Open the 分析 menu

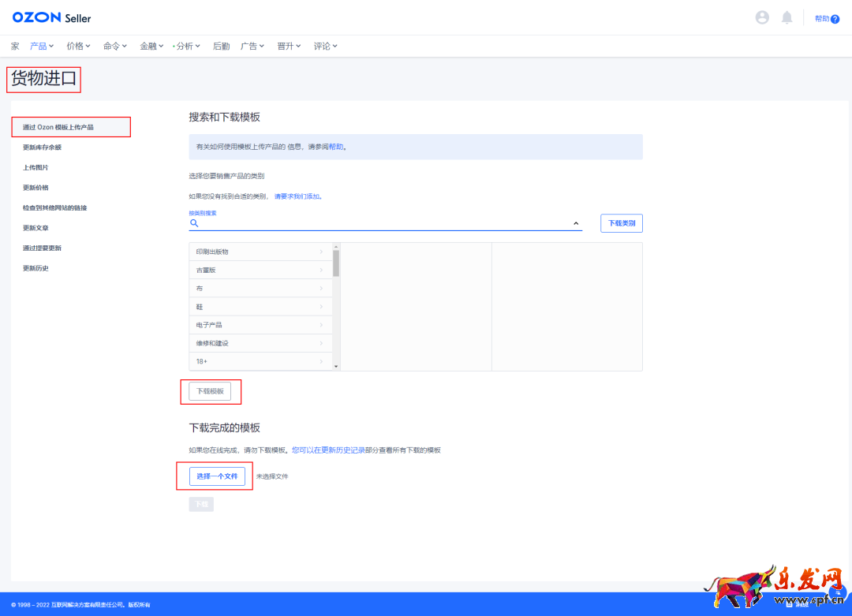pos(187,47)
